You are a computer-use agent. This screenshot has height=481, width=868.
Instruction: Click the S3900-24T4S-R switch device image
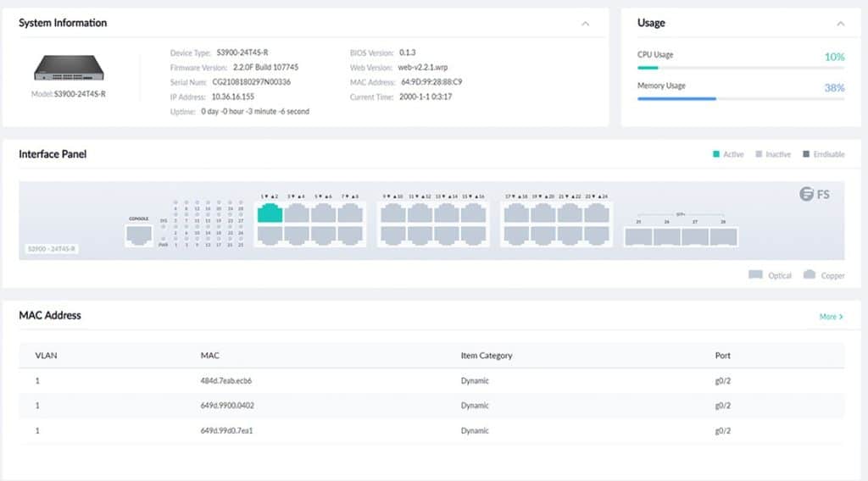[68, 70]
